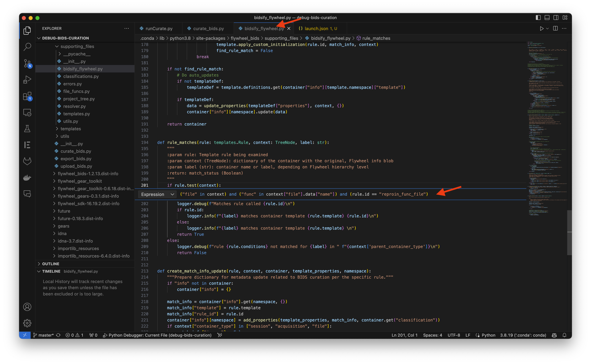The width and height of the screenshot is (591, 364).
Task: Click the 3.8.19 conda interpreter selector
Action: [523, 335]
